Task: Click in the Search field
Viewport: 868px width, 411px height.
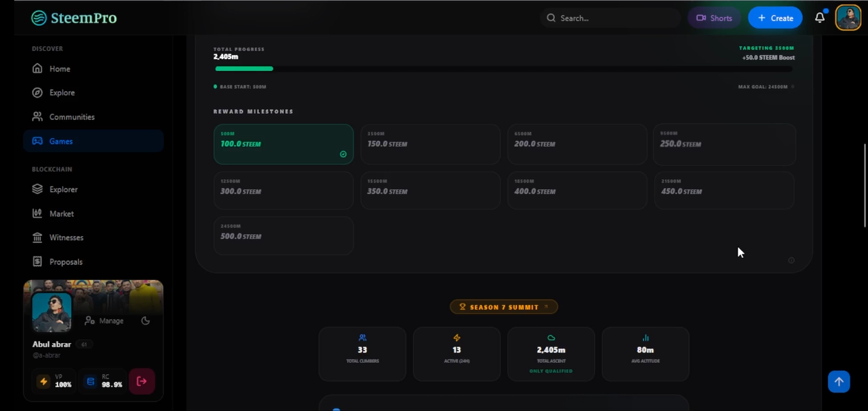Action: tap(610, 18)
